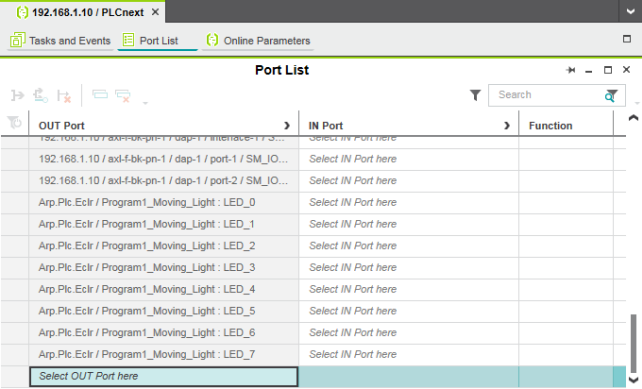
Task: Click the reset filter icon left of OUT Port
Action: pyautogui.click(x=14, y=122)
